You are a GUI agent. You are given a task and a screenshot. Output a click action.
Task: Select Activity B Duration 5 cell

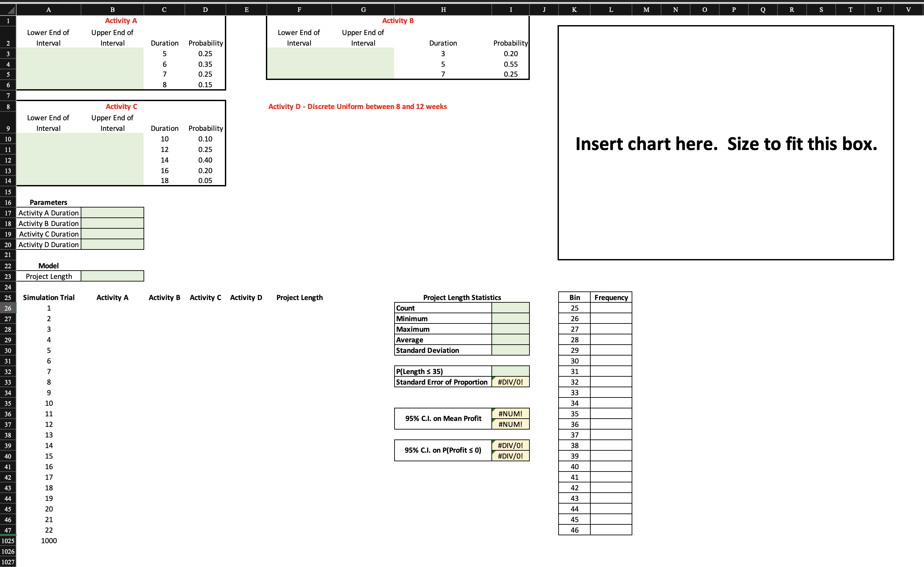(x=443, y=64)
